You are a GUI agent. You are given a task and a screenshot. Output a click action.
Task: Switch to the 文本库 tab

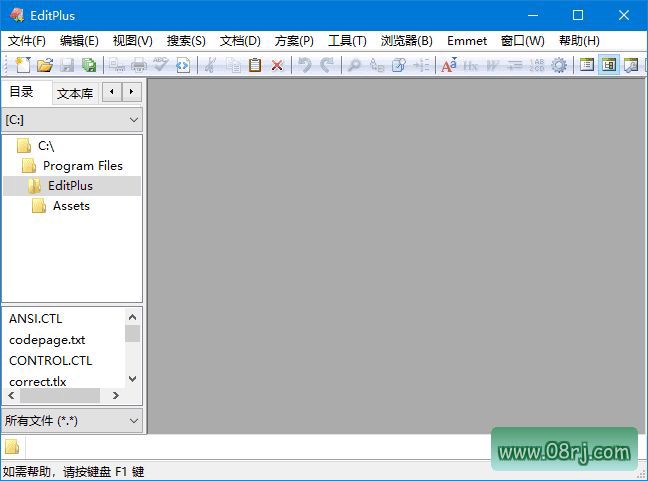click(x=75, y=93)
